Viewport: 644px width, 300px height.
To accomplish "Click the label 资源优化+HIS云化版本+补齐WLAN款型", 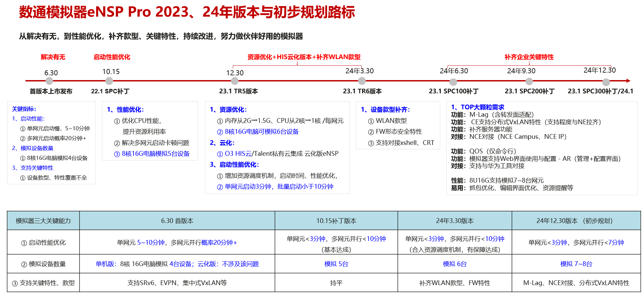I will click(x=304, y=57).
